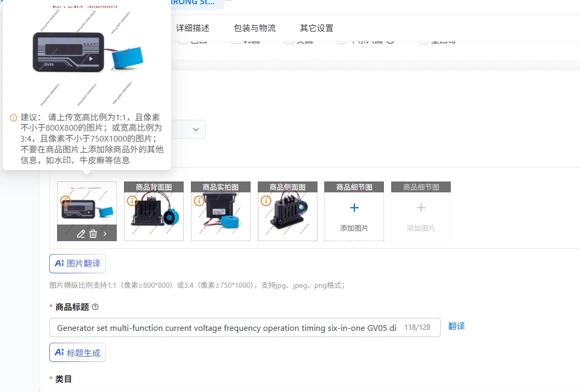This screenshot has width=580, height=392.
Task: Select the 商品侧面图 thumbnail
Action: click(x=288, y=211)
